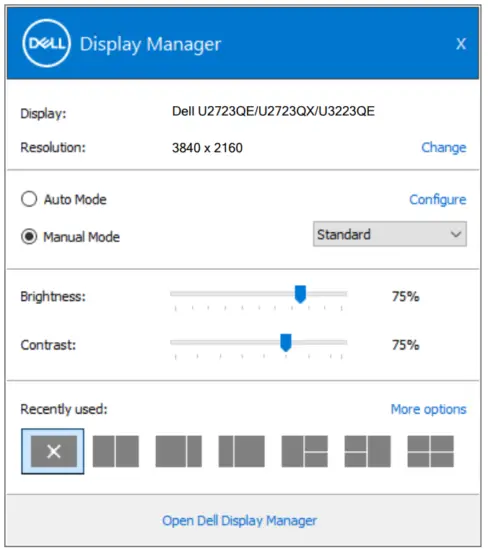The image size is (488, 550).
Task: Select the four-quadrant grid layout
Action: point(430,451)
